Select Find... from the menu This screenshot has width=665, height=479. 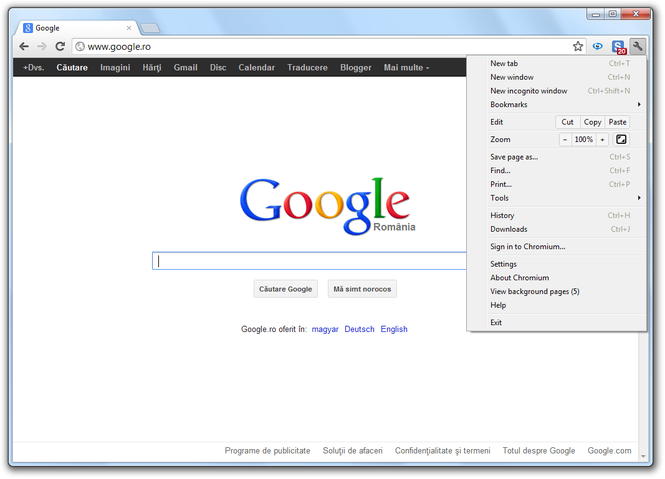[566, 170]
